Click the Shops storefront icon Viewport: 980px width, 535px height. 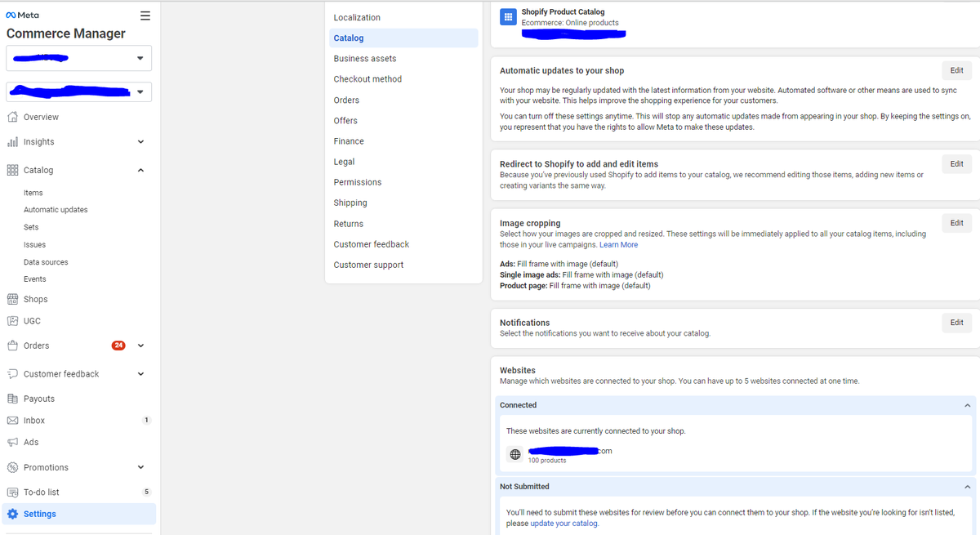[12, 299]
